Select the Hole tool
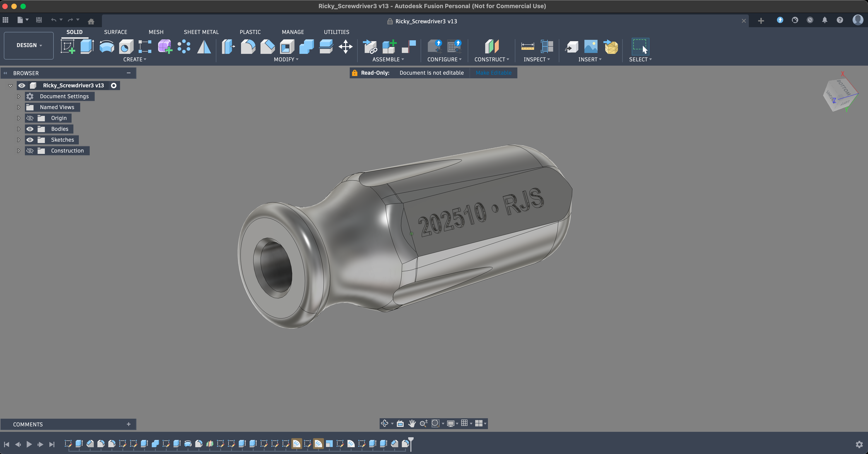Image resolution: width=868 pixels, height=454 pixels. click(126, 46)
